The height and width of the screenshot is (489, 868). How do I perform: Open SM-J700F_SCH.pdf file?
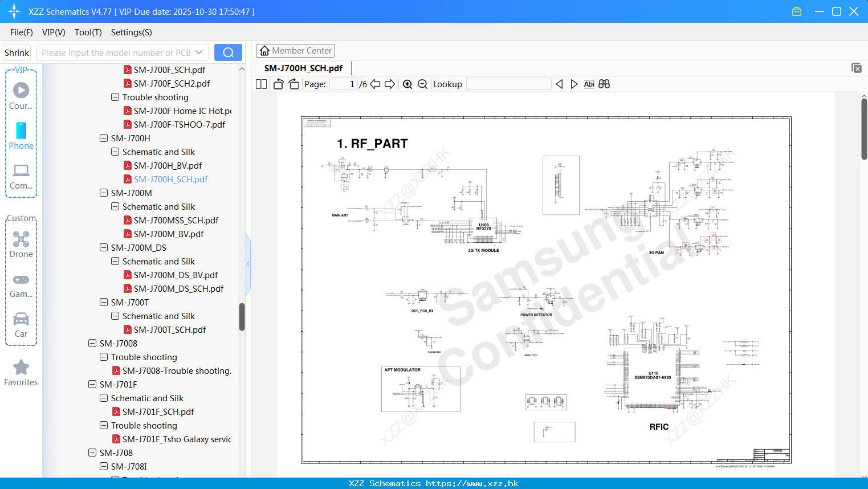[169, 70]
